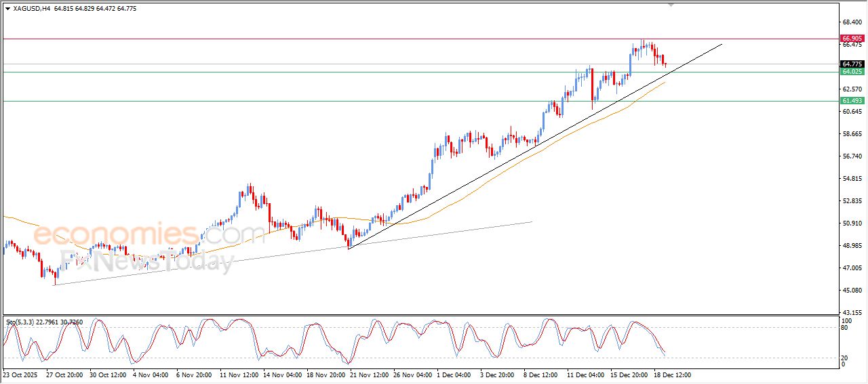Click the green 64.025 price label
Viewport: 868px width, 384px height.
point(851,72)
